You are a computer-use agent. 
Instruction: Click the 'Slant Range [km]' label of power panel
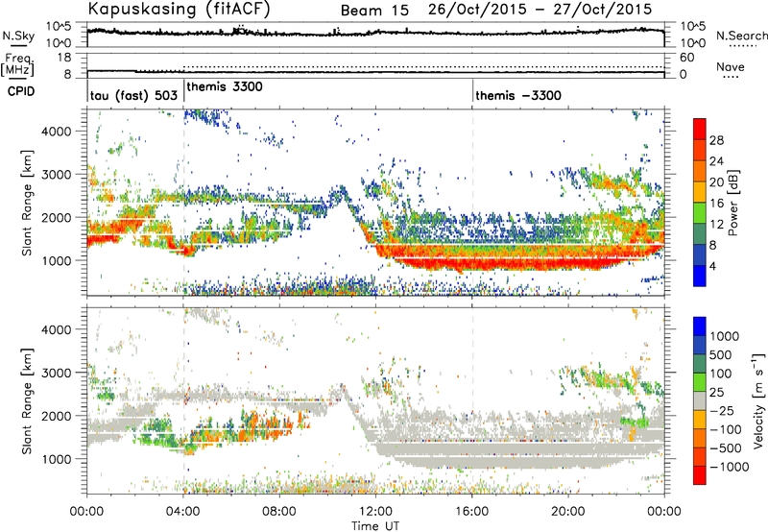pos(27,203)
